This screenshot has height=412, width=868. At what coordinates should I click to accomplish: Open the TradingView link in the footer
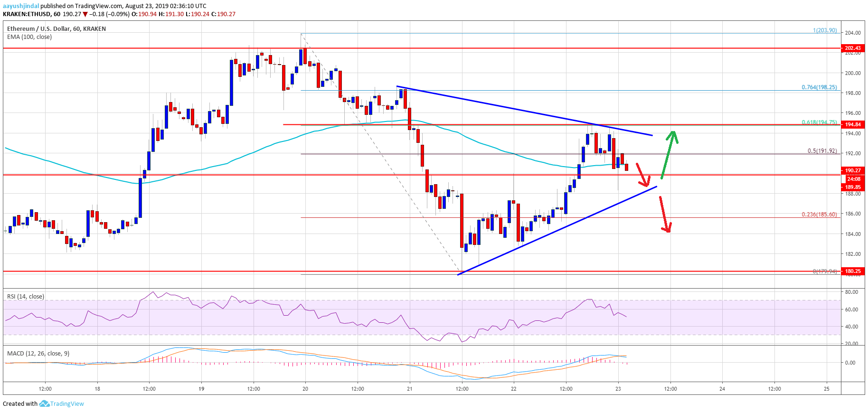67,404
